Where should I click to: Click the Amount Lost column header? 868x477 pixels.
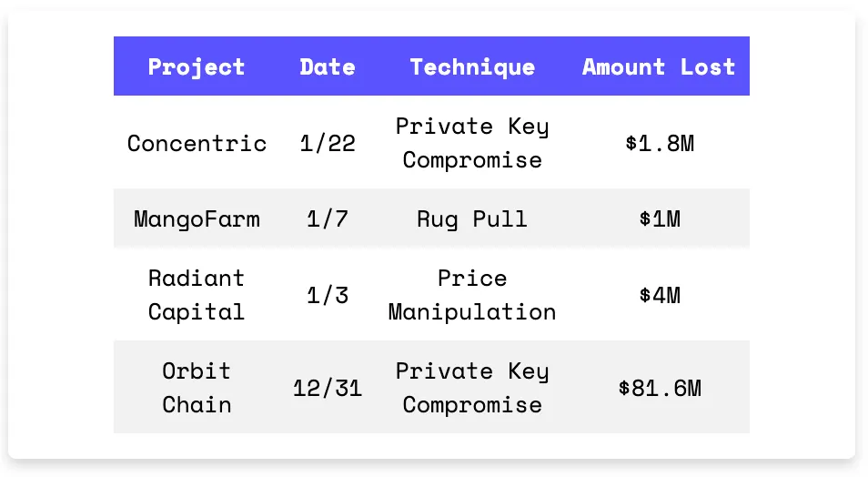click(659, 67)
